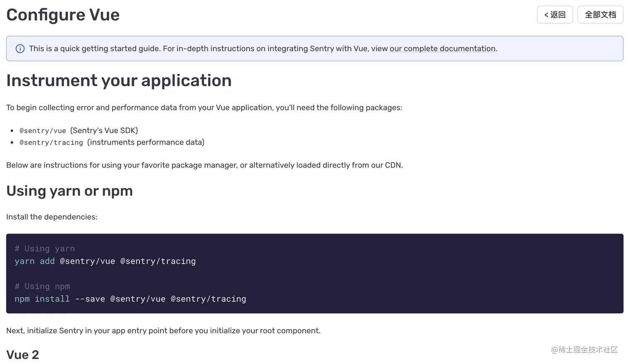Click the info icon in the banner
The height and width of the screenshot is (364, 628).
point(20,49)
